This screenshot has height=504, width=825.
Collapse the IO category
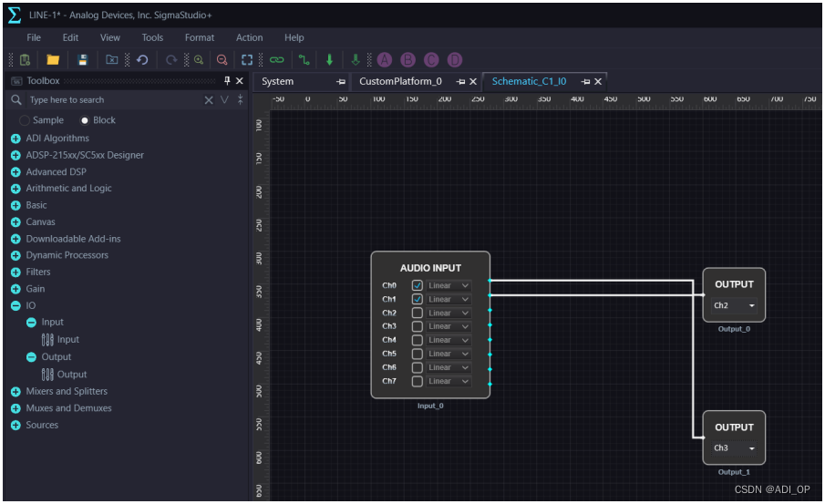(x=15, y=305)
